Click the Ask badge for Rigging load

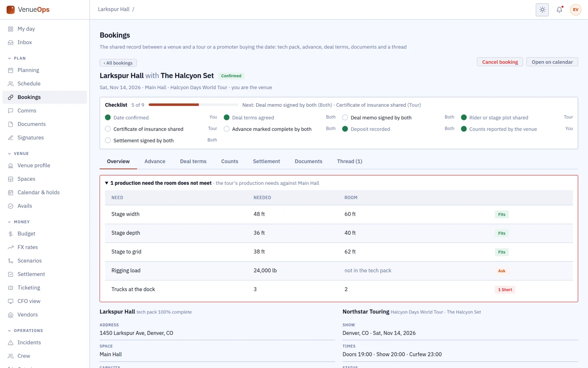[502, 271]
